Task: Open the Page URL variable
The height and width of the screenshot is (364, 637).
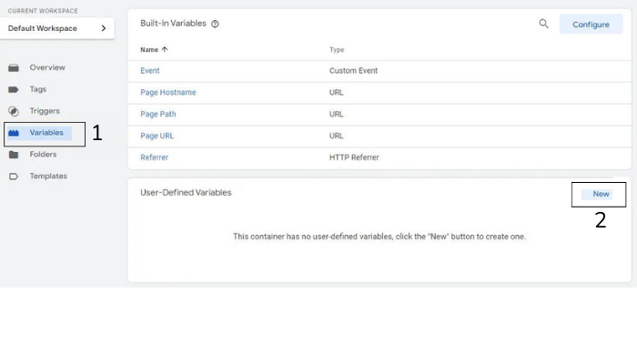Action: pyautogui.click(x=157, y=136)
